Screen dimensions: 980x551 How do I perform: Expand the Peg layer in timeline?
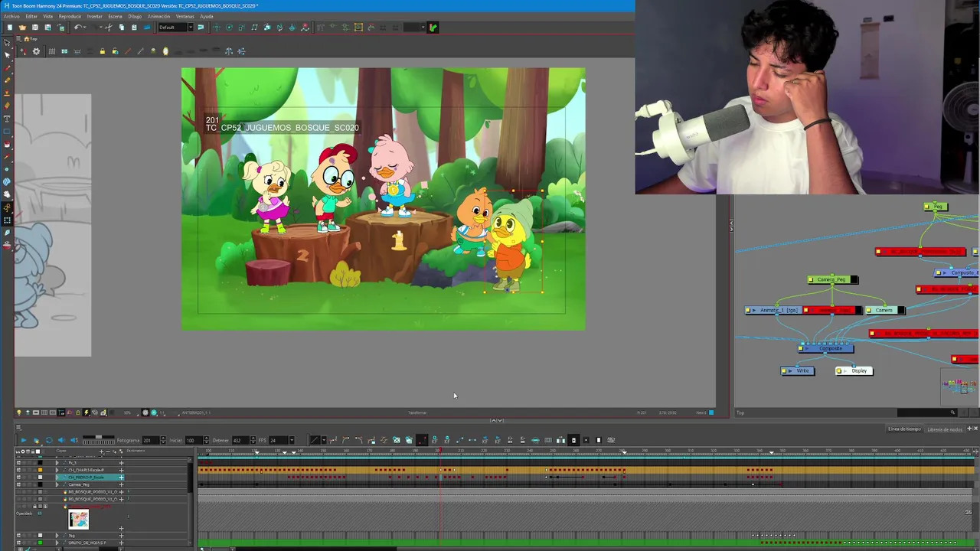[x=57, y=536]
